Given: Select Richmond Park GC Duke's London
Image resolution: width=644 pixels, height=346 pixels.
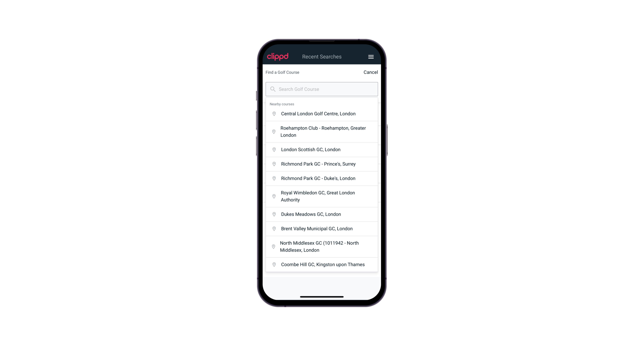Looking at the screenshot, I should [322, 178].
